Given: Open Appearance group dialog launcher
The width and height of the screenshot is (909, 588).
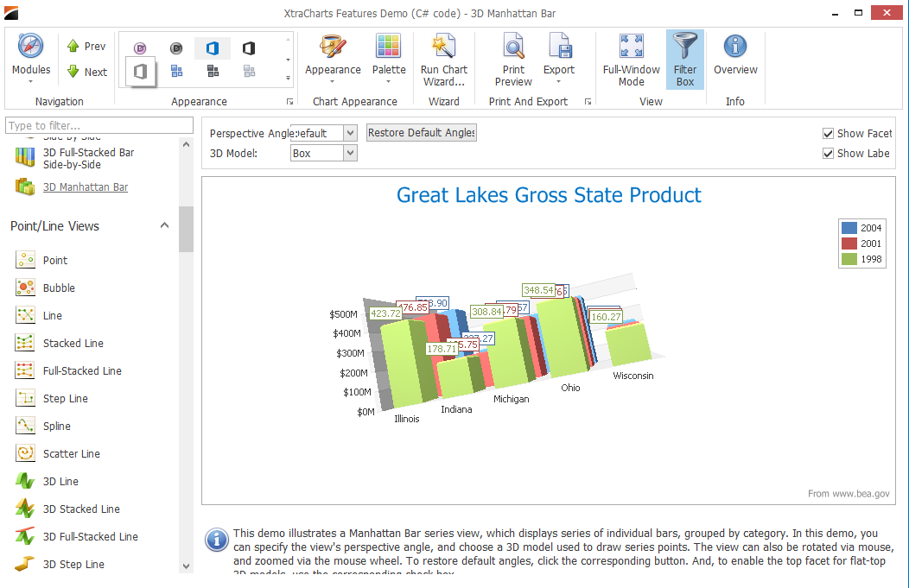Looking at the screenshot, I should point(289,102).
